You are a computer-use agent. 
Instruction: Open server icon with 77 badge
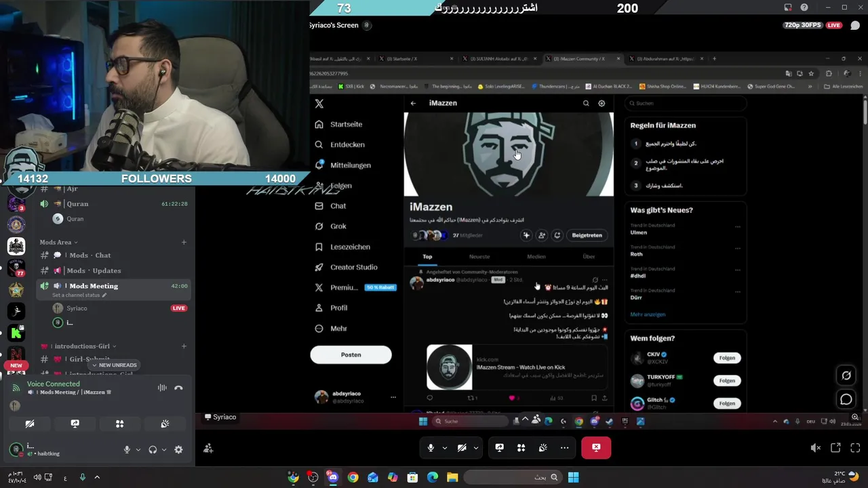(16, 268)
